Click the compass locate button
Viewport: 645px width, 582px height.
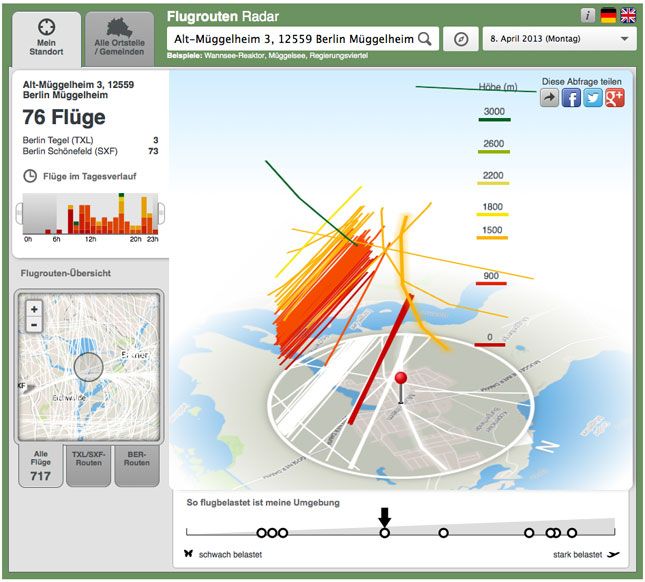(x=460, y=38)
